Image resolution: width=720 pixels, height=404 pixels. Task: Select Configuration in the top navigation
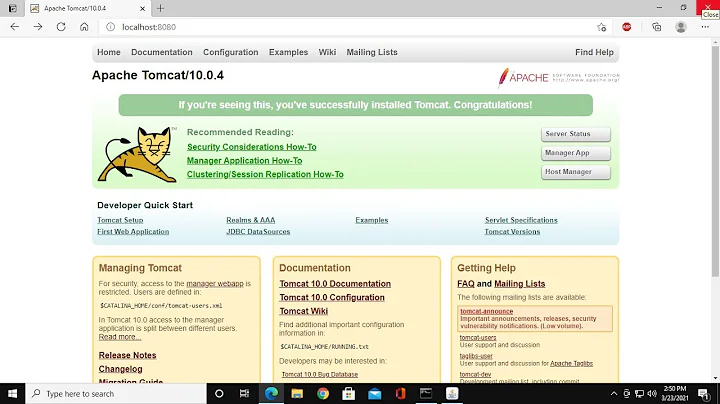point(230,52)
